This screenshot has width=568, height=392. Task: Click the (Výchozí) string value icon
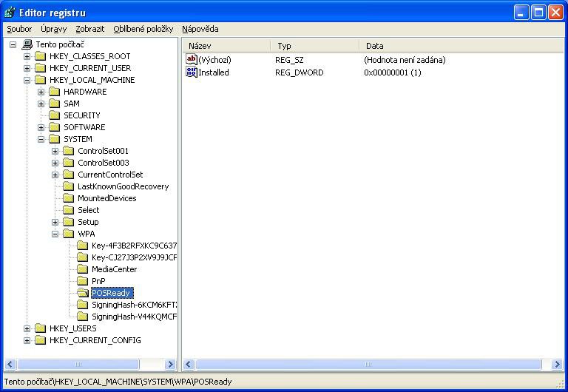pos(192,59)
